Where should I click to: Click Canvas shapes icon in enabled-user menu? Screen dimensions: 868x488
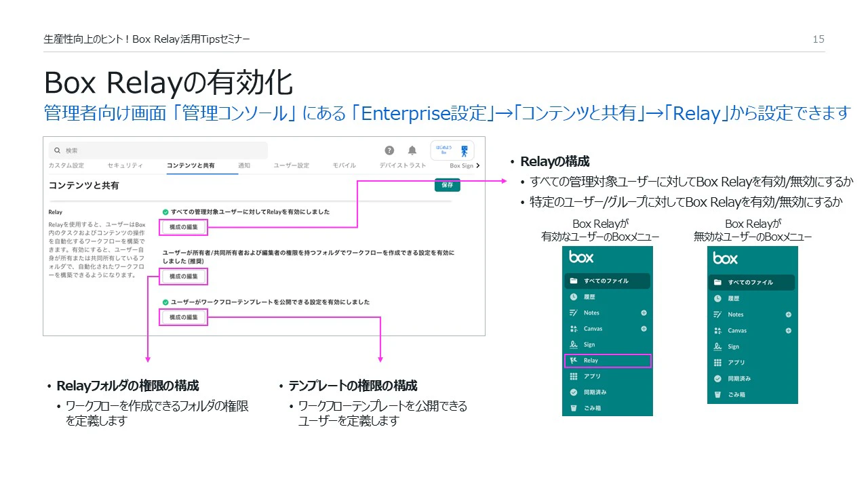(574, 329)
